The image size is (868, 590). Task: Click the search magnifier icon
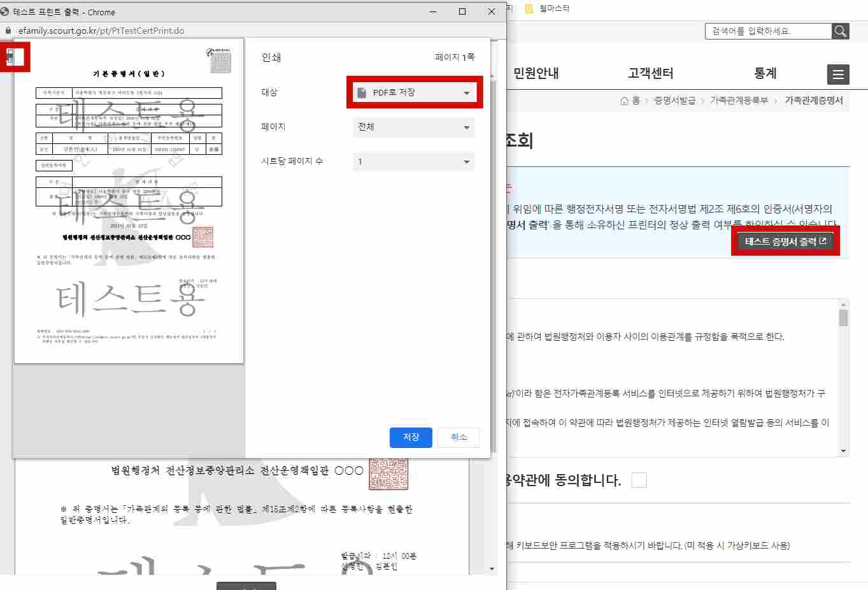coord(839,31)
